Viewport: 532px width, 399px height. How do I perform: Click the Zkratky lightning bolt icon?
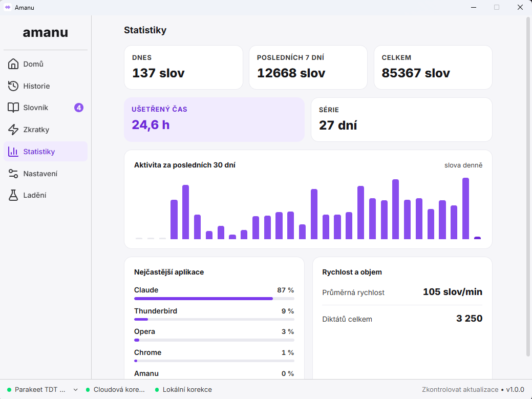pos(13,130)
